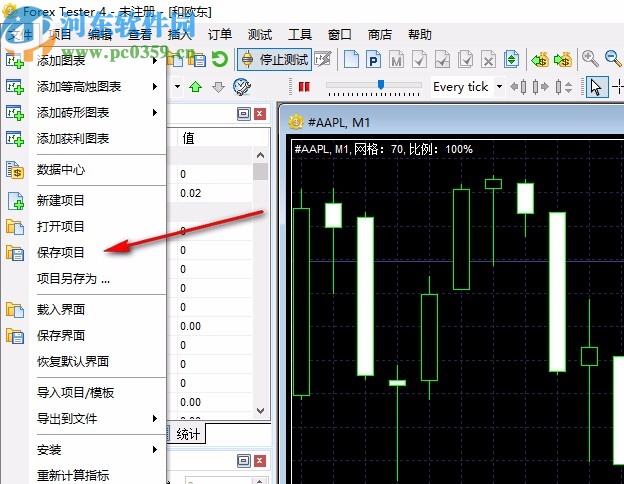Select the arrow cursor pointer tool
624x484 pixels.
pyautogui.click(x=596, y=86)
